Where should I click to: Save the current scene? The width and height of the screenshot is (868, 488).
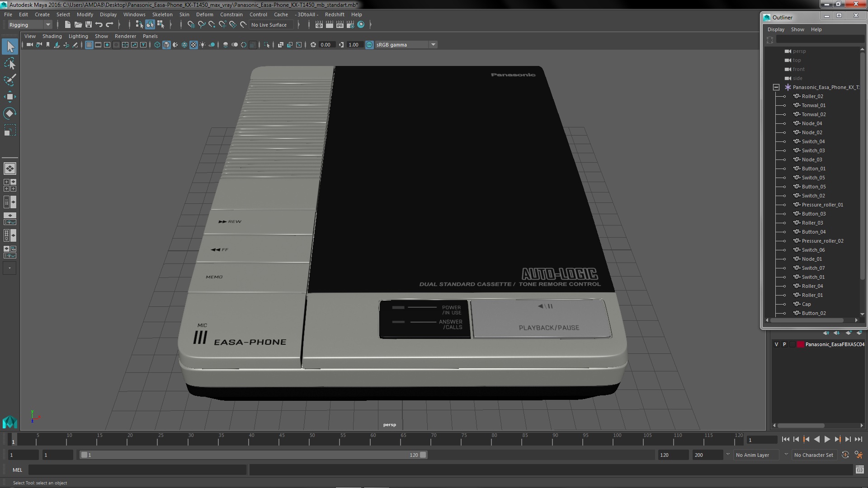(x=89, y=25)
